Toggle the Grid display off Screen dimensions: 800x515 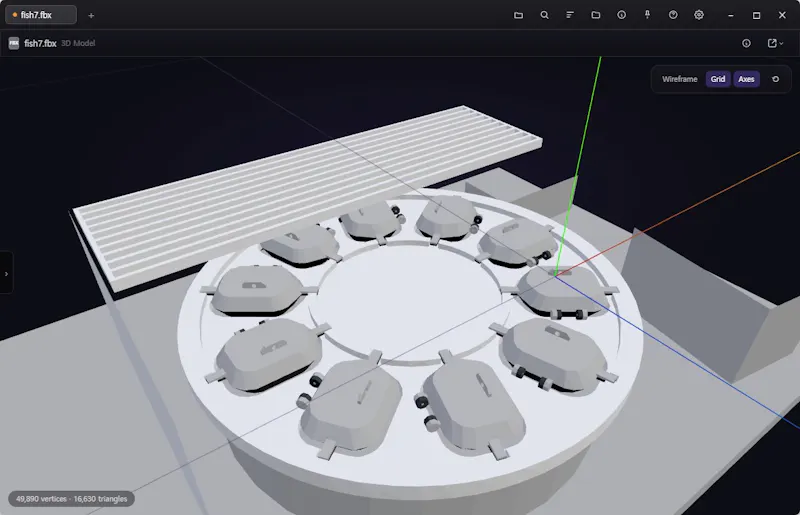pyautogui.click(x=718, y=79)
